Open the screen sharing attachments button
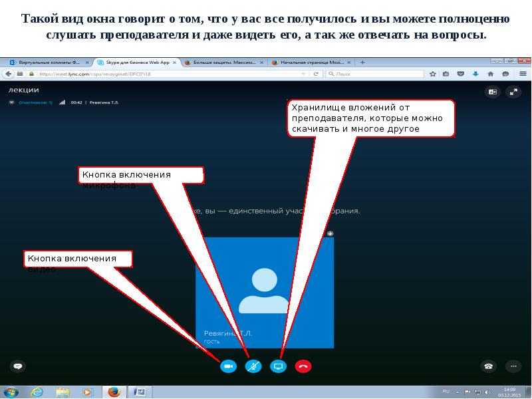The image size is (532, 399). pos(279,366)
